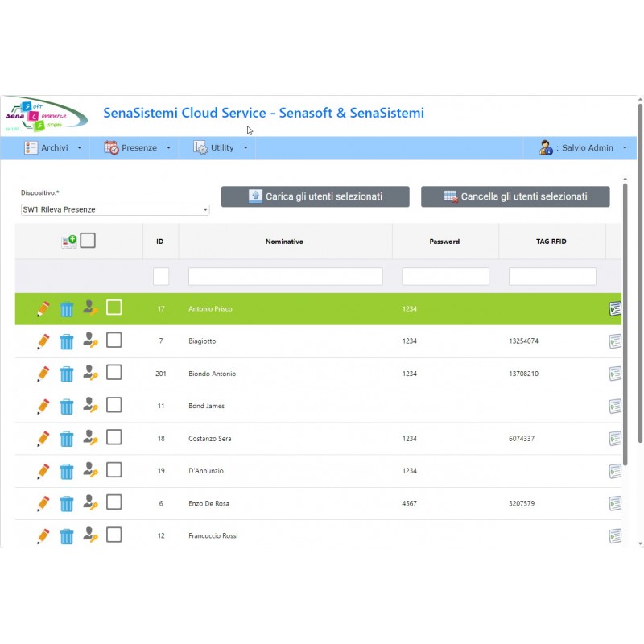
Task: Open detail list icon for Antonio Prisco
Action: pos(615,308)
